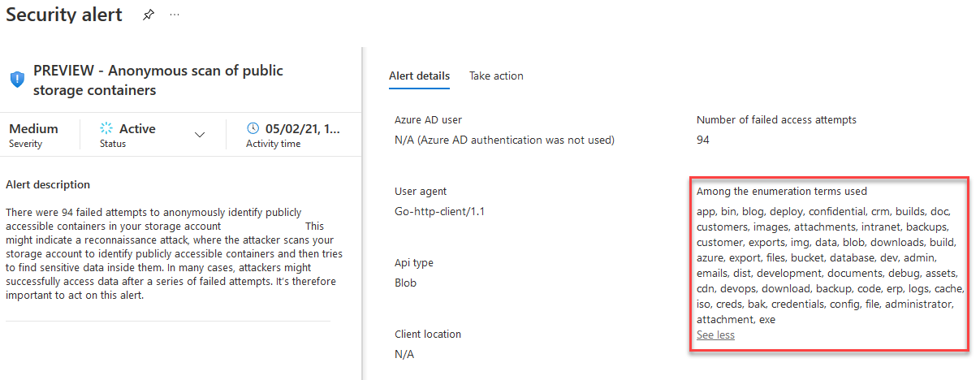Screen dimensions: 980x380
Task: Click the Azure AD user N/A value
Action: (504, 140)
